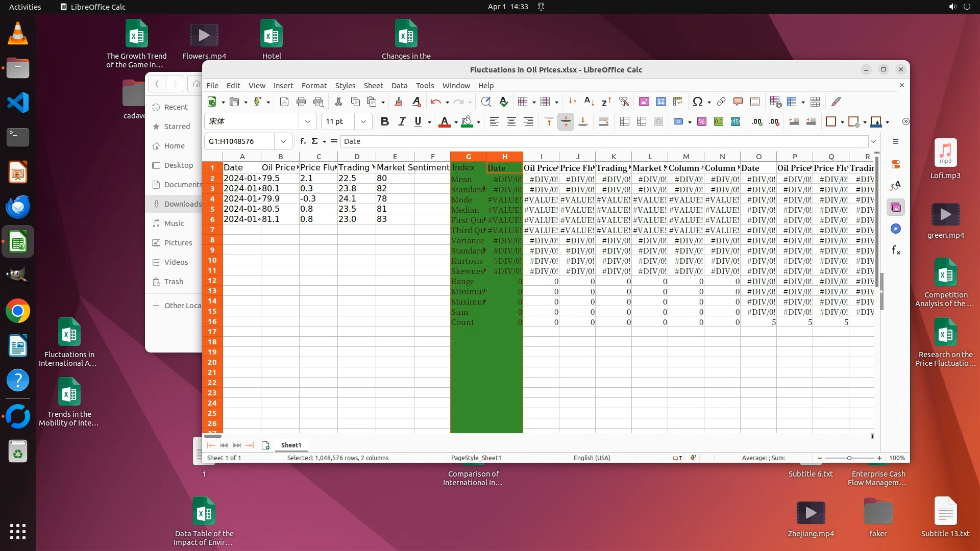Open Function Wizard beside the formula bar
This screenshot has height=551, width=980.
pyautogui.click(x=303, y=141)
